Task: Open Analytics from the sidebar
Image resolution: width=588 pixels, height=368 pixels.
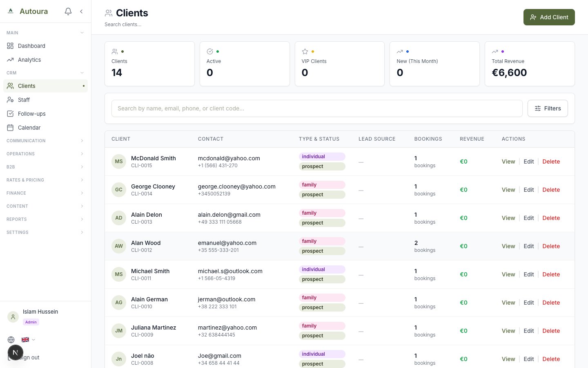Action: (45, 60)
